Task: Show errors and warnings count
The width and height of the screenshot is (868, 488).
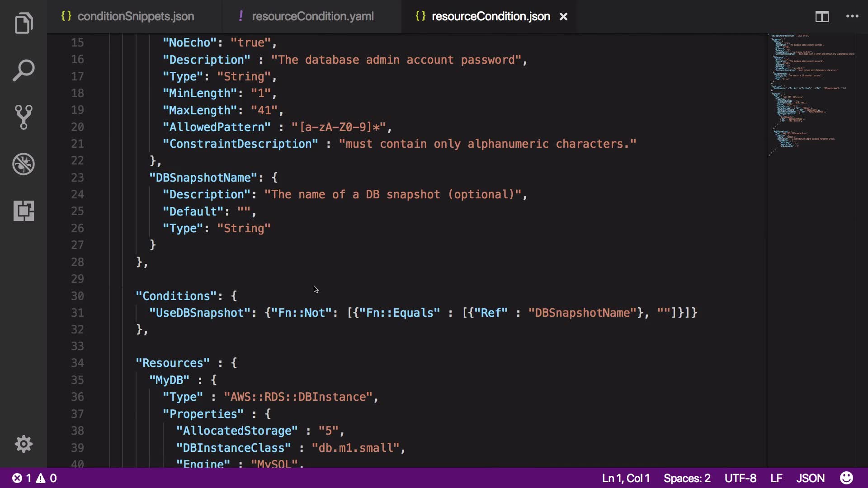Action: pos(34,478)
